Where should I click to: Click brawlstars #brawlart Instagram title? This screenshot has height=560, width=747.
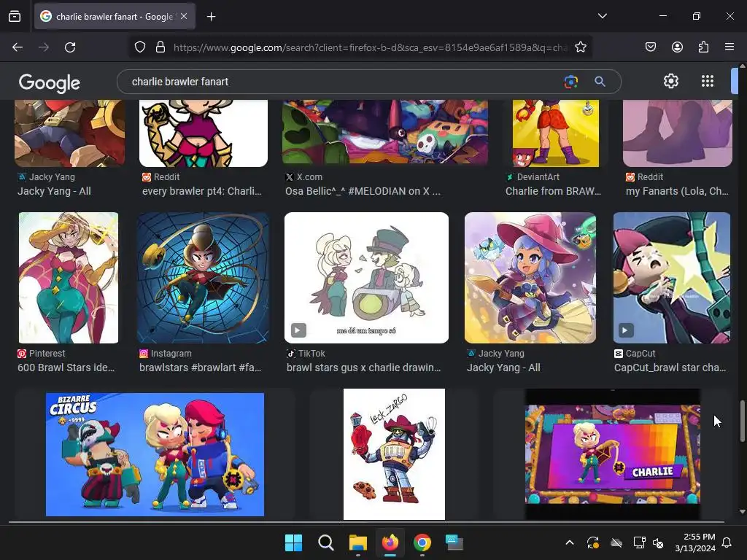coord(200,367)
